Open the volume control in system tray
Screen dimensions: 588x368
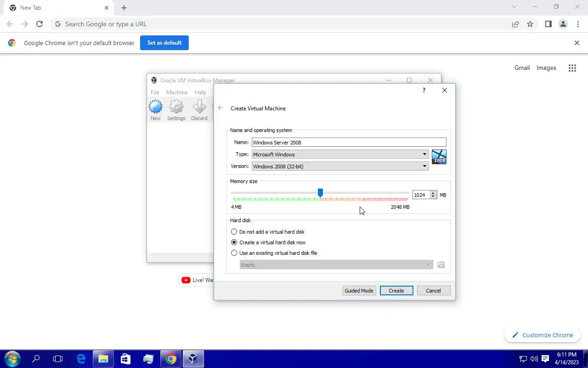point(534,359)
